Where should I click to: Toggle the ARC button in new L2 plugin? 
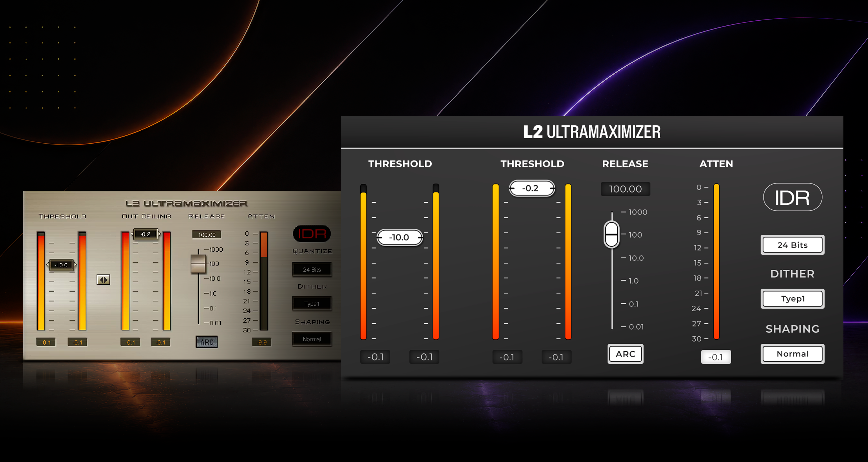(x=625, y=354)
